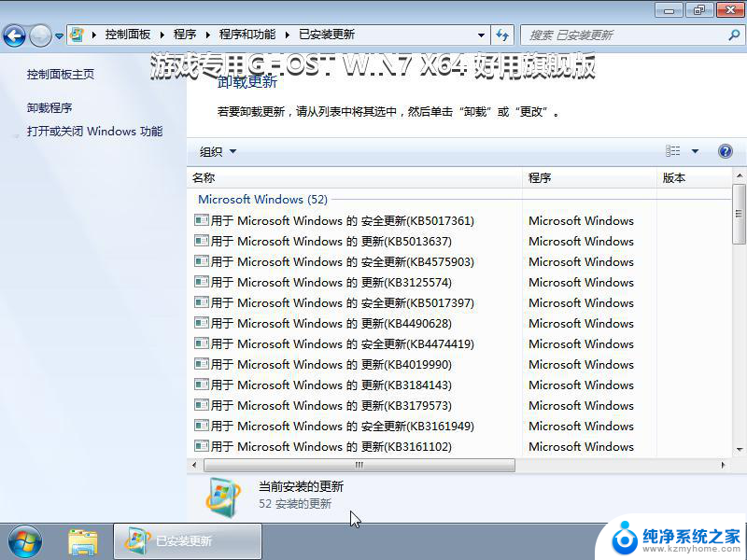Click the update icon beside KB4019990
This screenshot has width=747, height=560.
click(202, 363)
